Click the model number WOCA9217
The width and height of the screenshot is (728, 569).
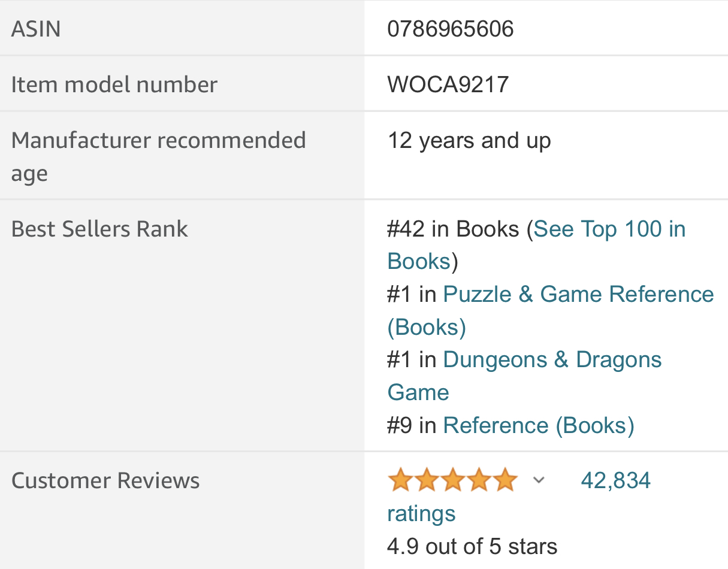click(x=448, y=84)
